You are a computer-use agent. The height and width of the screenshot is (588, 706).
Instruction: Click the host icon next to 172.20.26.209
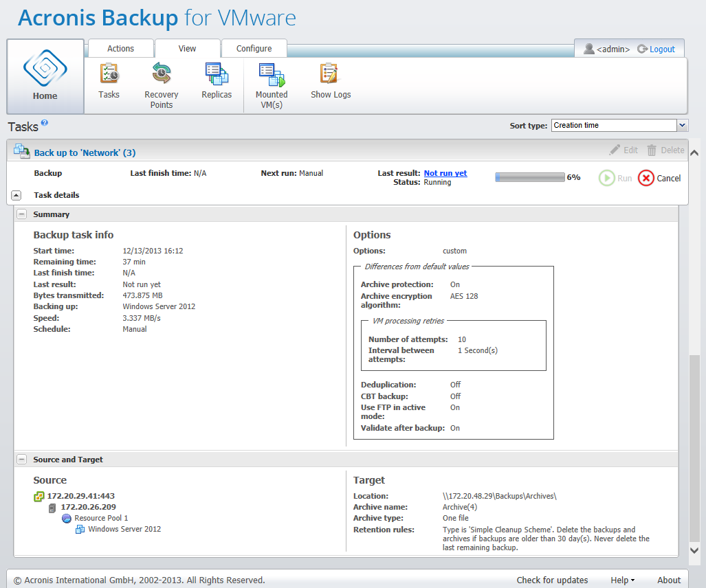coord(52,508)
